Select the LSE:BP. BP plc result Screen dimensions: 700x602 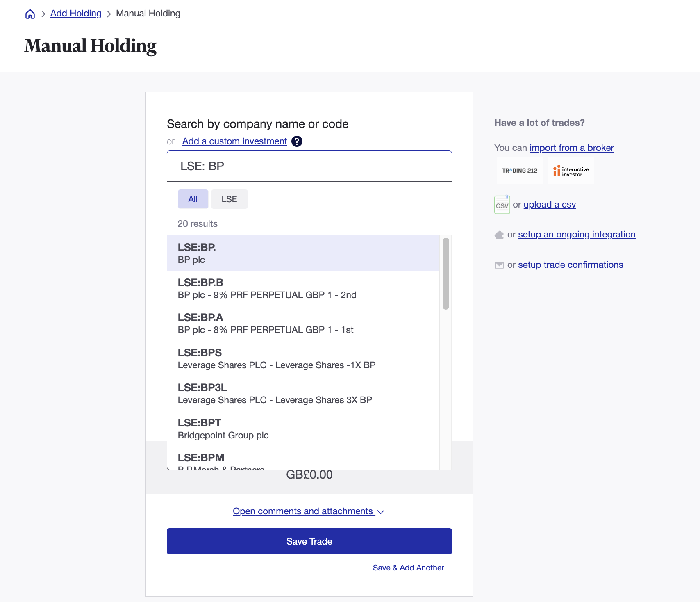(303, 253)
